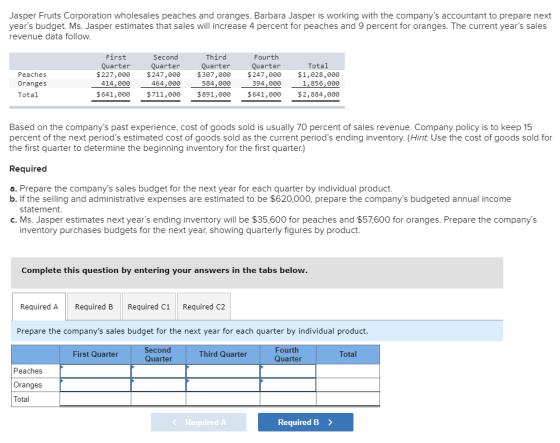Click the Total row First Quarter cell
The image size is (560, 443).
click(95, 399)
